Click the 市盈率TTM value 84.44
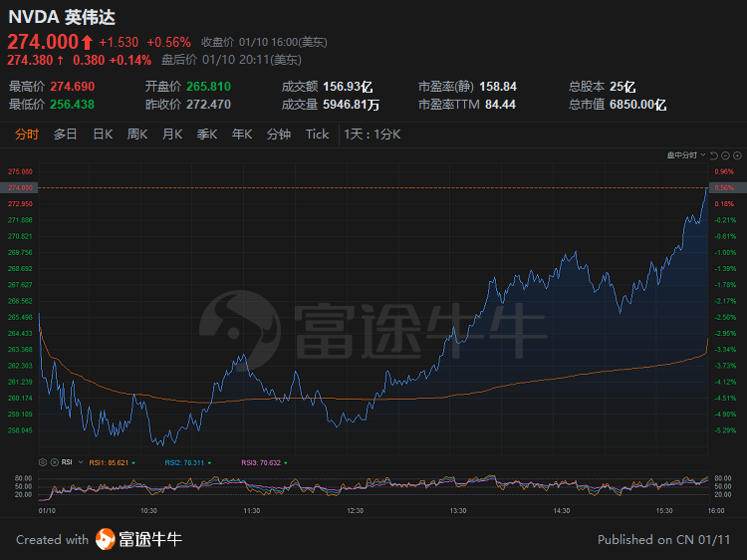 point(500,105)
